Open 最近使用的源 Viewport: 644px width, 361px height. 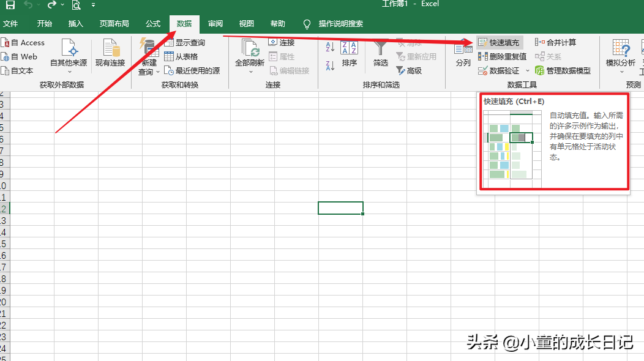point(192,70)
